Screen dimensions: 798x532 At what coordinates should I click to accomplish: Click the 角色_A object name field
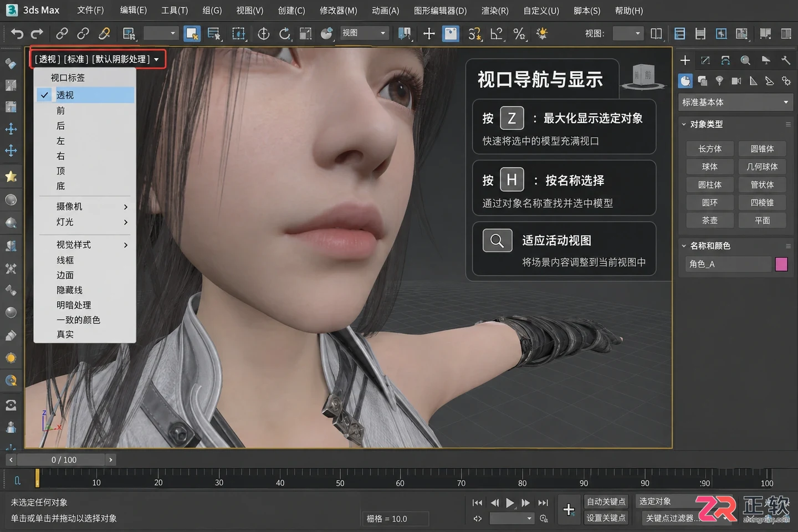point(728,264)
